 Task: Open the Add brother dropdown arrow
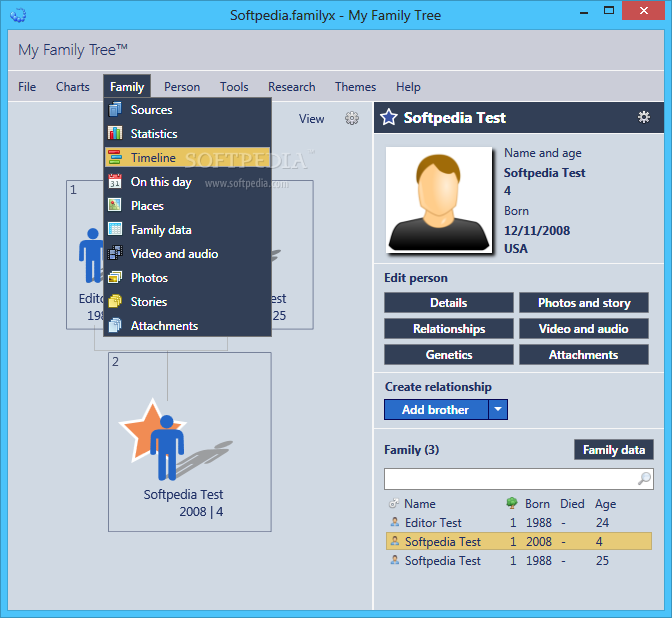(x=498, y=409)
